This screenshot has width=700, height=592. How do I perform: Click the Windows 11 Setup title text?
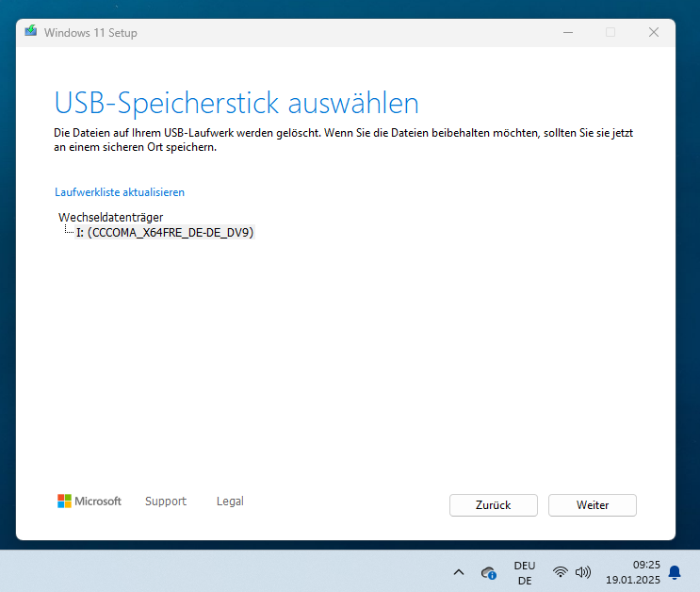pos(90,33)
